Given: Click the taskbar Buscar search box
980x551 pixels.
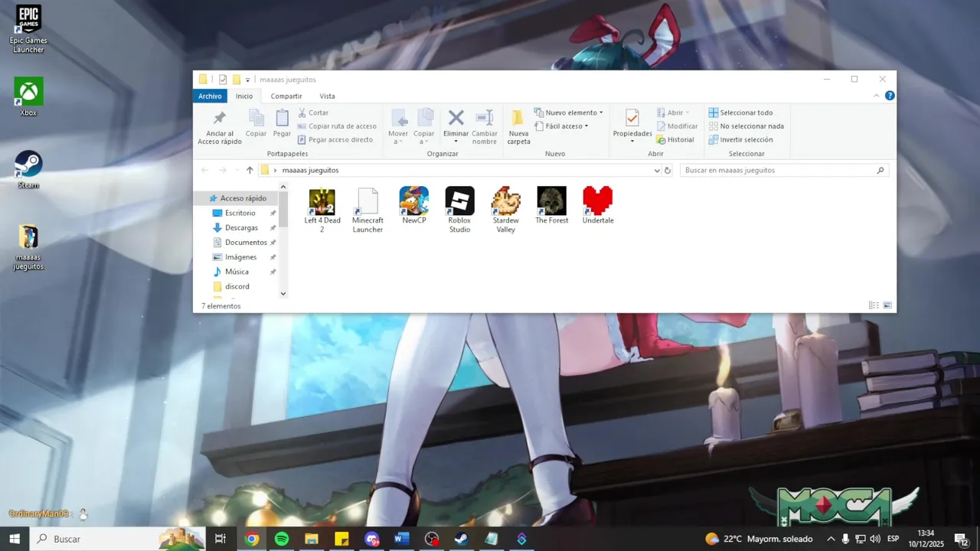Looking at the screenshot, I should [x=117, y=539].
